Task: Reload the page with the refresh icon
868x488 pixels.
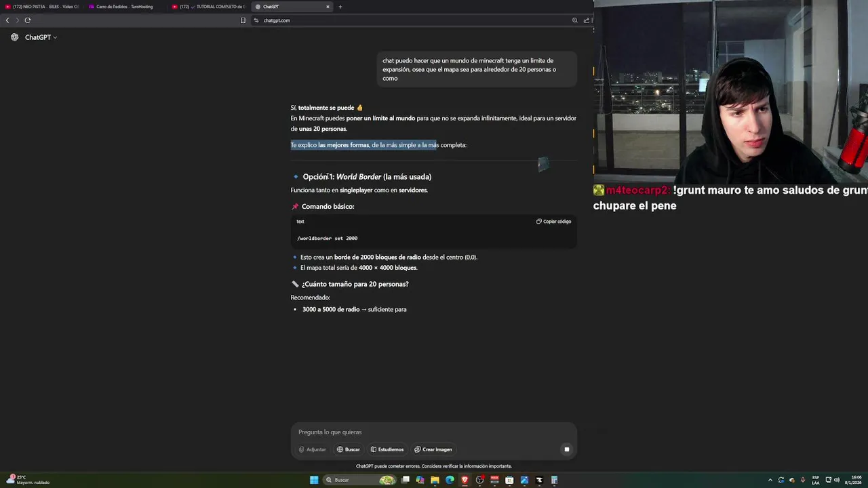Action: coord(28,20)
